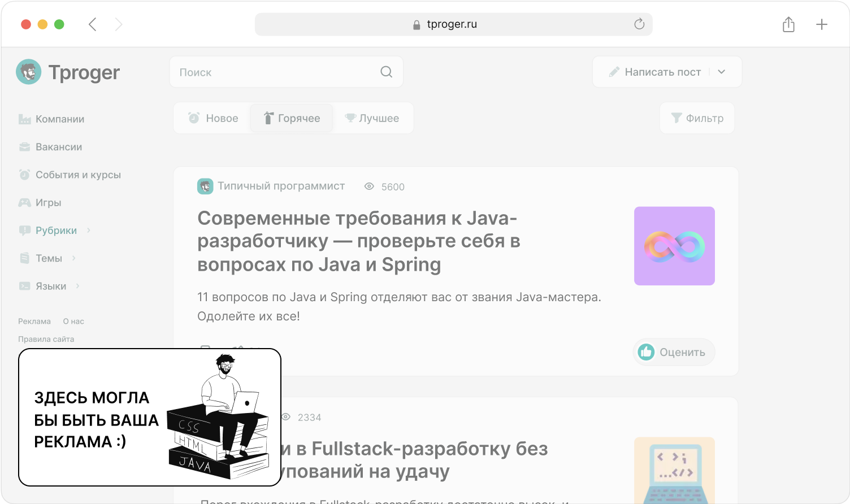Open the dropdown next to Написать пост
The width and height of the screenshot is (850, 504).
(722, 72)
